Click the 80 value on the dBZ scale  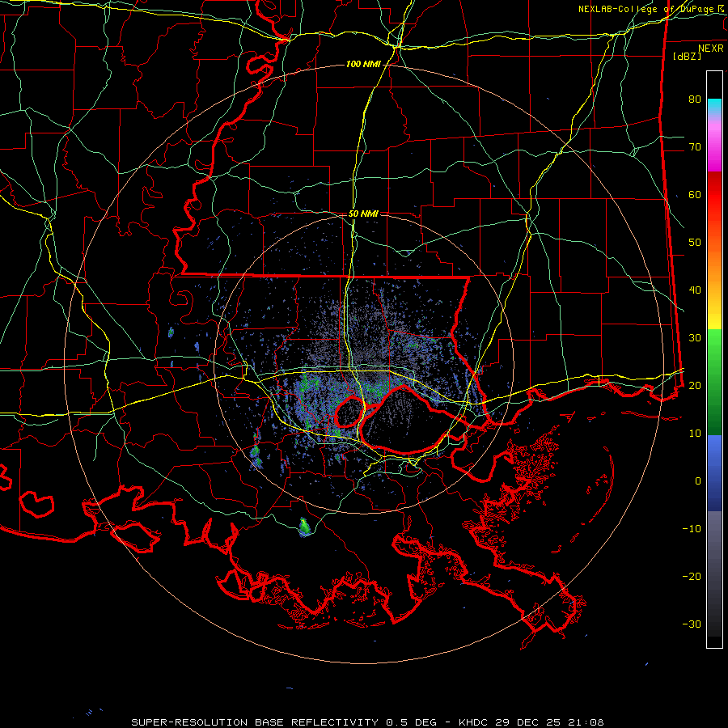coord(695,99)
